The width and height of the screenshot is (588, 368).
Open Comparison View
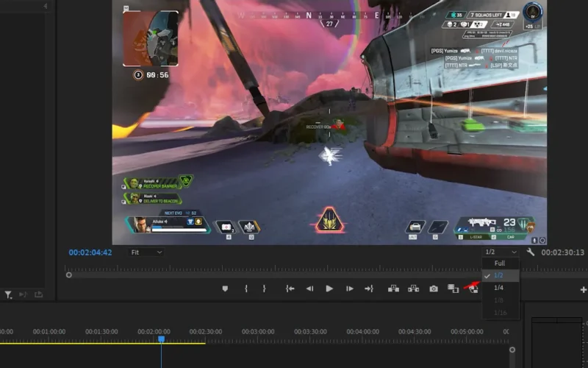pos(453,289)
